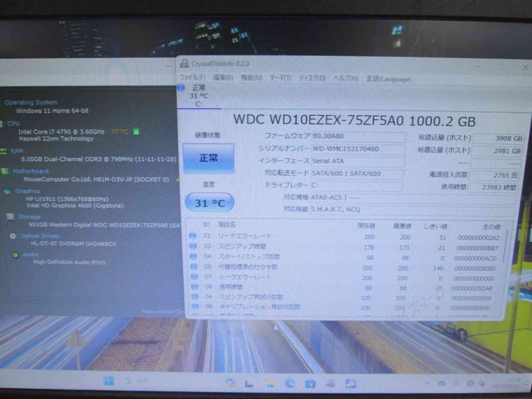Image resolution: width=532 pixels, height=399 pixels.
Task: Click the Operating System heading in Speccy
Action: (x=31, y=102)
